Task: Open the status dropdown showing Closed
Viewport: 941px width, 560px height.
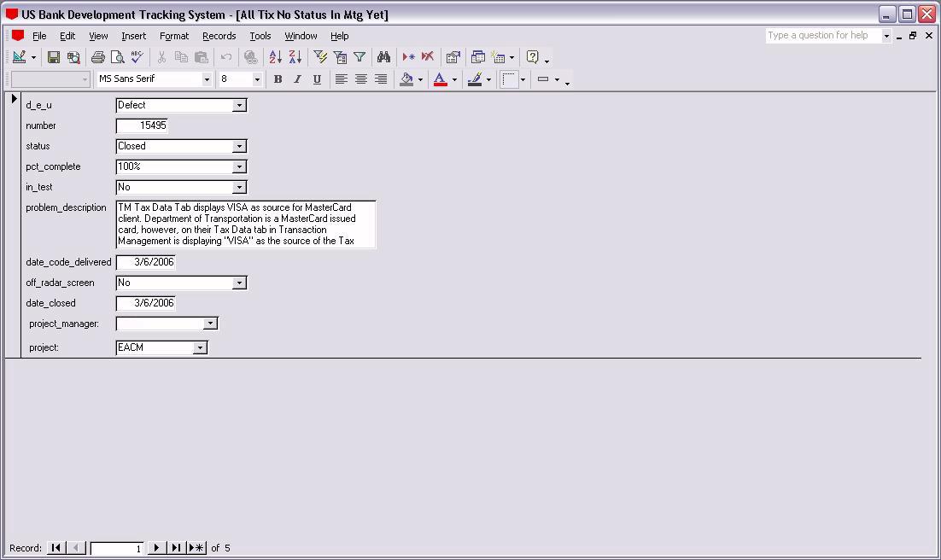Action: tap(239, 147)
